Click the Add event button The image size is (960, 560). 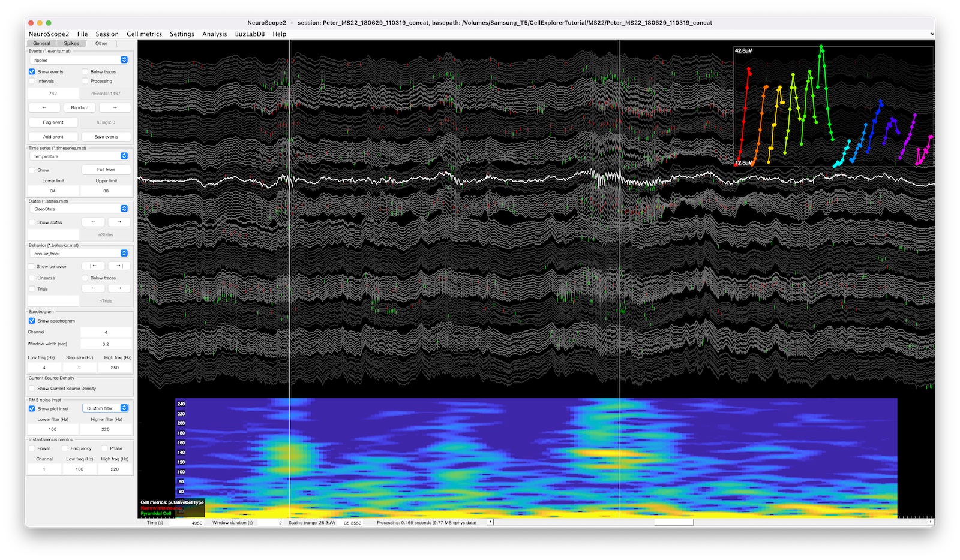53,137
